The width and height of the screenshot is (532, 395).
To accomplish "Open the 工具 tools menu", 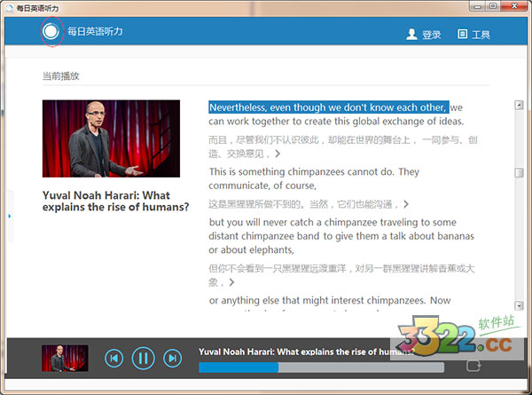I will tap(481, 35).
